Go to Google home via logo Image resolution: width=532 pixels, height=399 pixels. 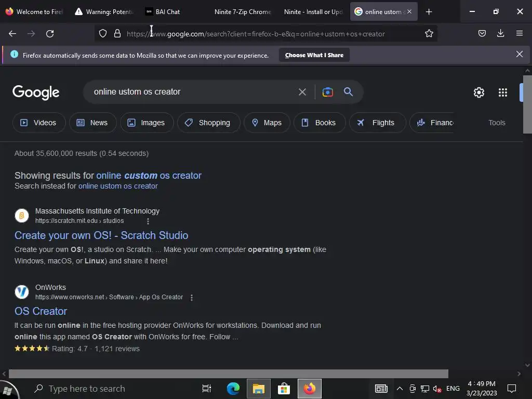pyautogui.click(x=36, y=92)
